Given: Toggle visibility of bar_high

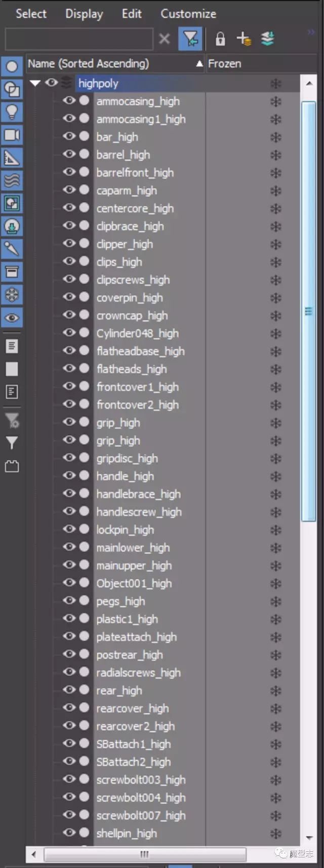Looking at the screenshot, I should pos(69,136).
